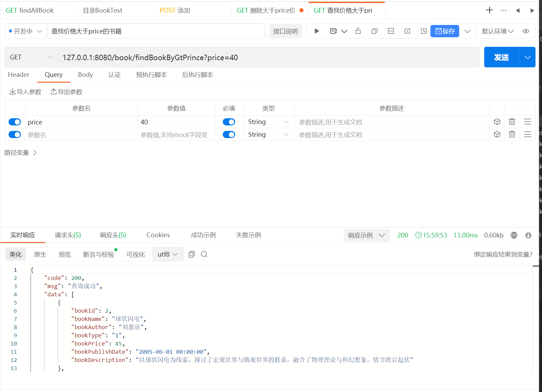Toggle the 必填 required switch for price
The height and width of the screenshot is (392, 542).
(229, 122)
